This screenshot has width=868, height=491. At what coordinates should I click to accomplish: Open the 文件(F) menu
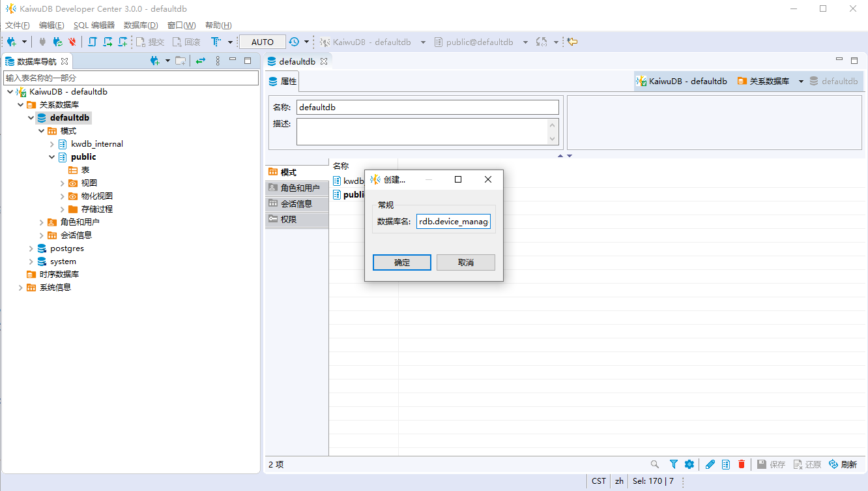click(x=18, y=25)
